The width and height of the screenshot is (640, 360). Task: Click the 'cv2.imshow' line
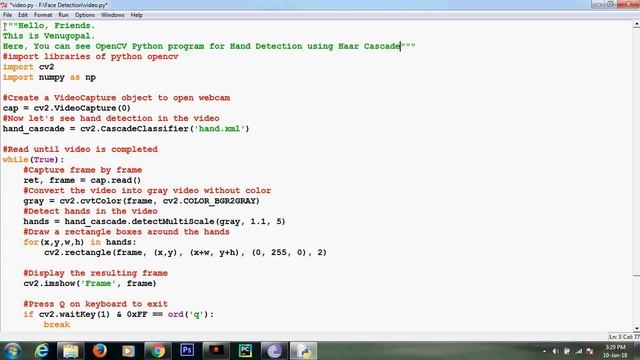point(90,283)
